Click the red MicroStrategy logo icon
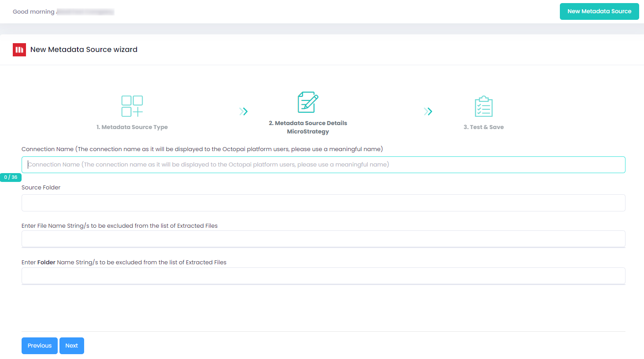The width and height of the screenshot is (644, 359). pos(19,50)
